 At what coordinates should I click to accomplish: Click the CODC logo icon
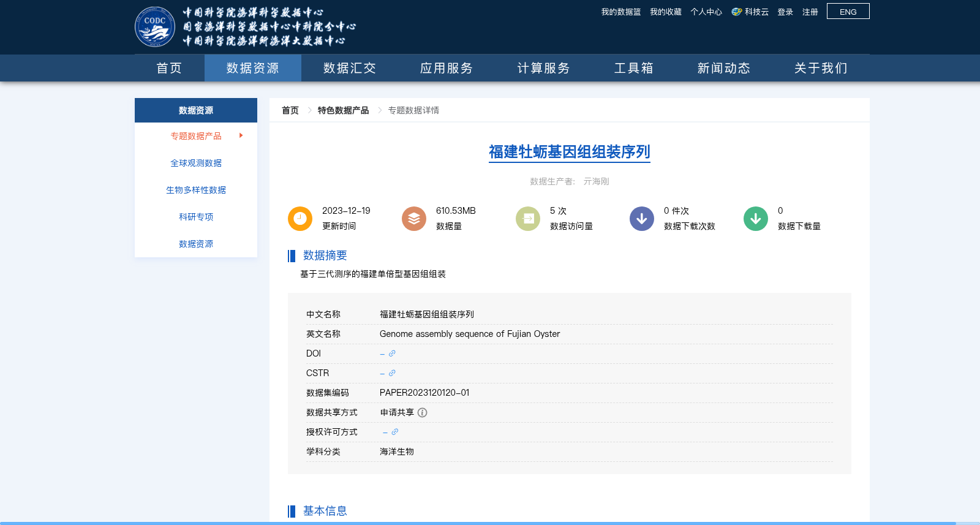[155, 27]
